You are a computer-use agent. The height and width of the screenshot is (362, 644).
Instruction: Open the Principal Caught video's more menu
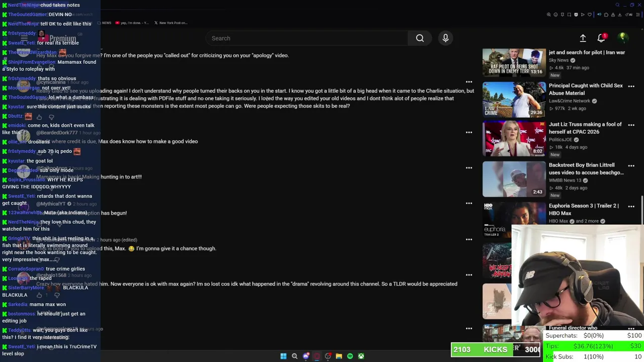click(631, 86)
